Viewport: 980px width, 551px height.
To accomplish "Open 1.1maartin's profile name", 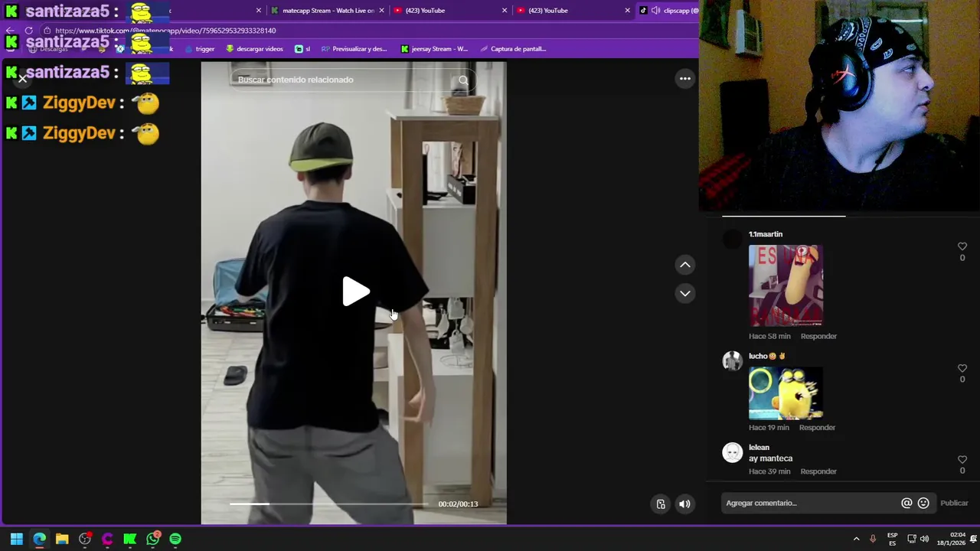I will (766, 234).
